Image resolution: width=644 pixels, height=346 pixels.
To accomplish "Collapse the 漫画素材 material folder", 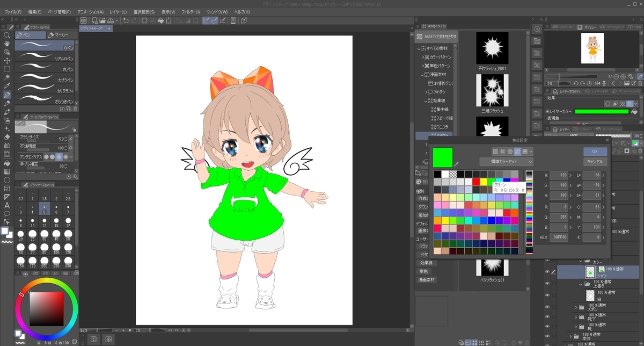I will [x=422, y=74].
